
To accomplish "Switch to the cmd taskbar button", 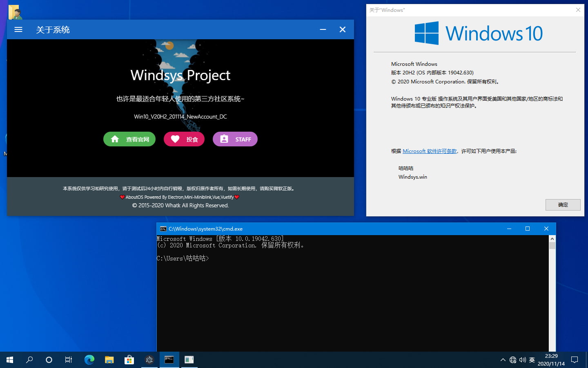I will pos(169,360).
